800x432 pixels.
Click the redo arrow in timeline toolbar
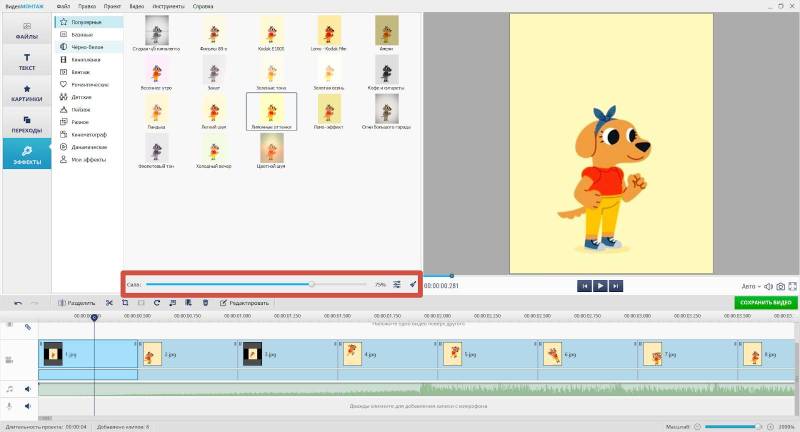click(x=35, y=303)
